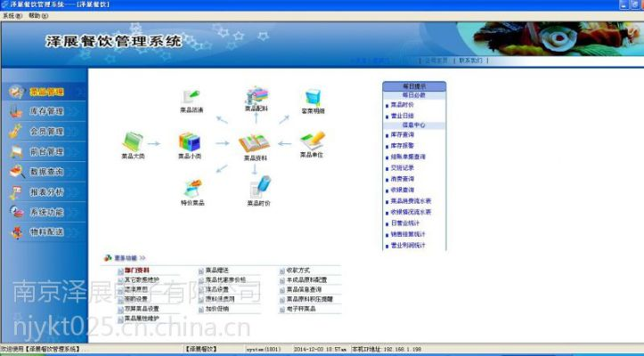Click the 每日必做 section heading
The image size is (644, 356).
pyautogui.click(x=413, y=95)
